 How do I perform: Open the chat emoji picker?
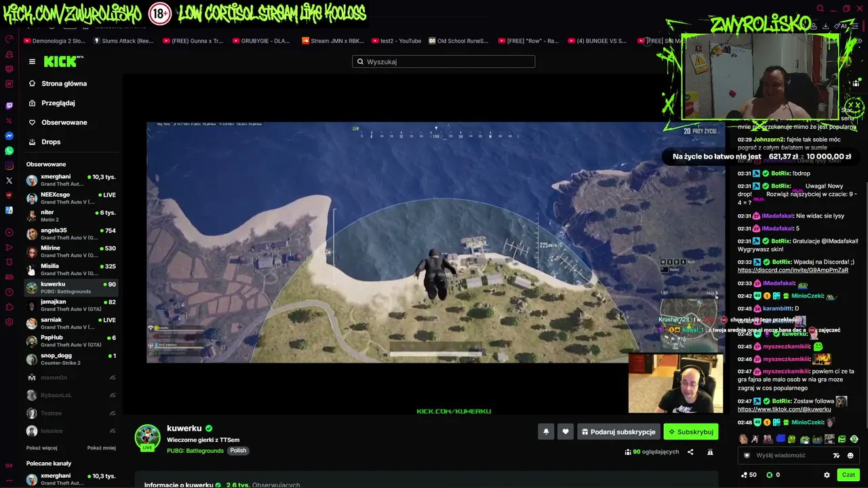[x=850, y=455]
